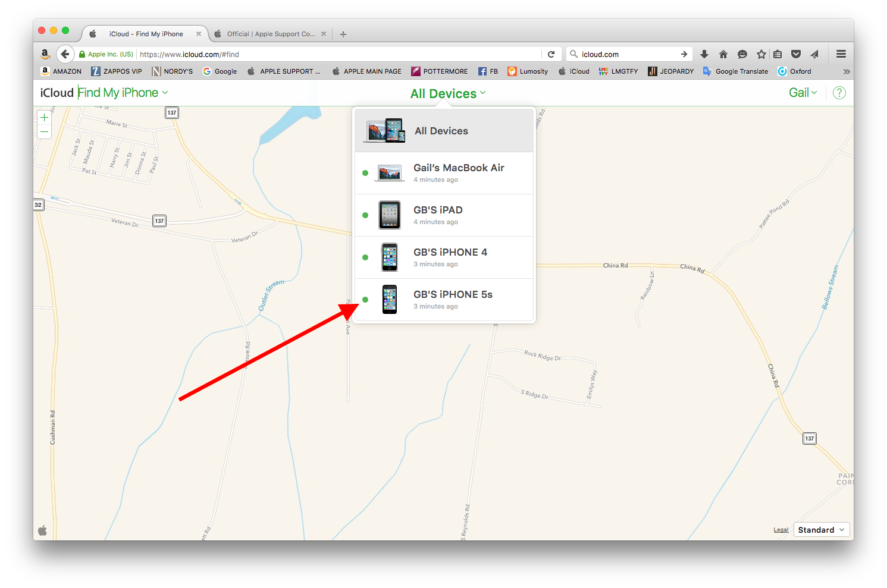This screenshot has height=588, width=887.
Task: Open the Google bookmark
Action: coord(220,71)
